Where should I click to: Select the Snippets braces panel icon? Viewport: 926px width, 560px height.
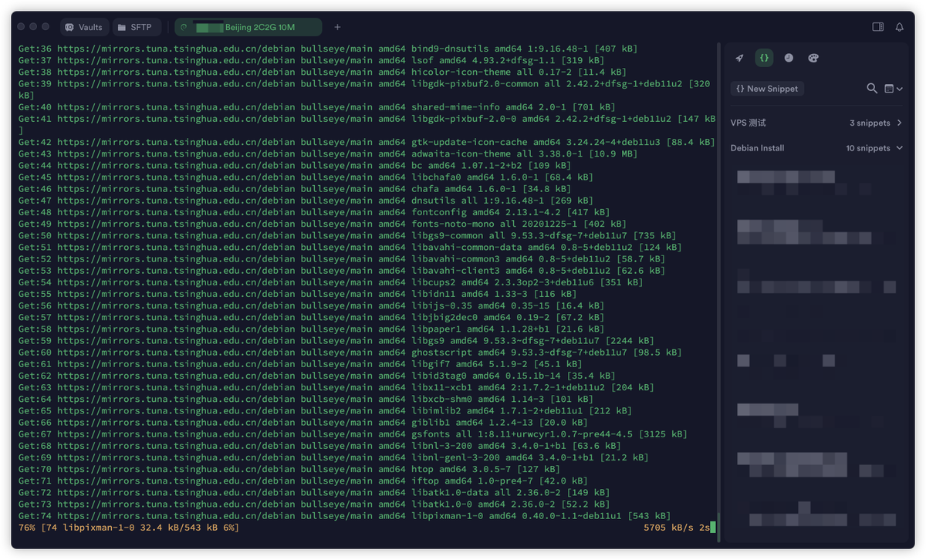click(764, 58)
